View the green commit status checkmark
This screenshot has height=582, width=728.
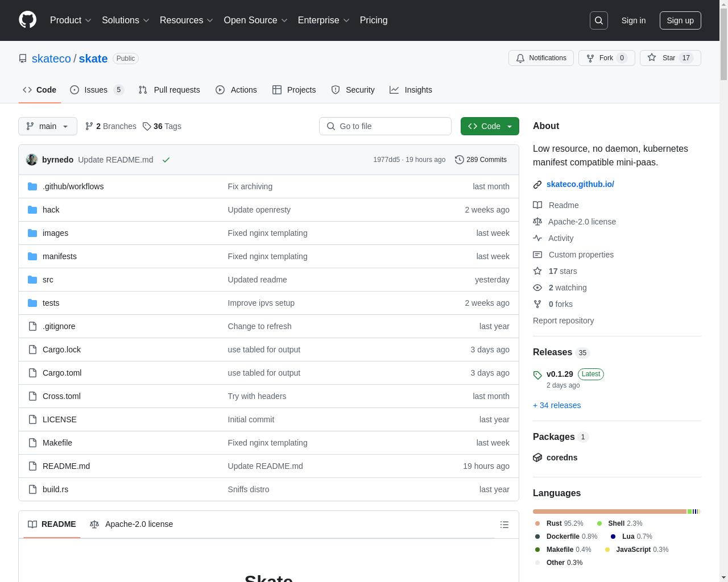click(166, 160)
